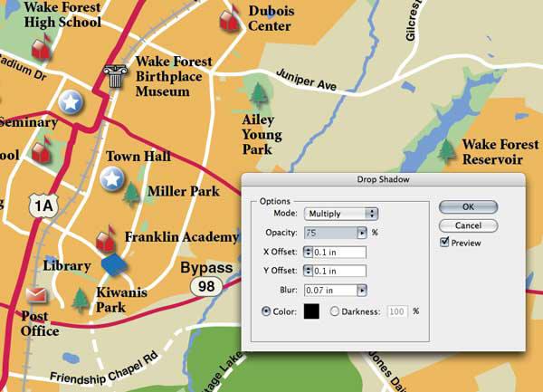Image resolution: width=543 pixels, height=392 pixels.
Task: Choose the Darkness radio button
Action: point(334,311)
